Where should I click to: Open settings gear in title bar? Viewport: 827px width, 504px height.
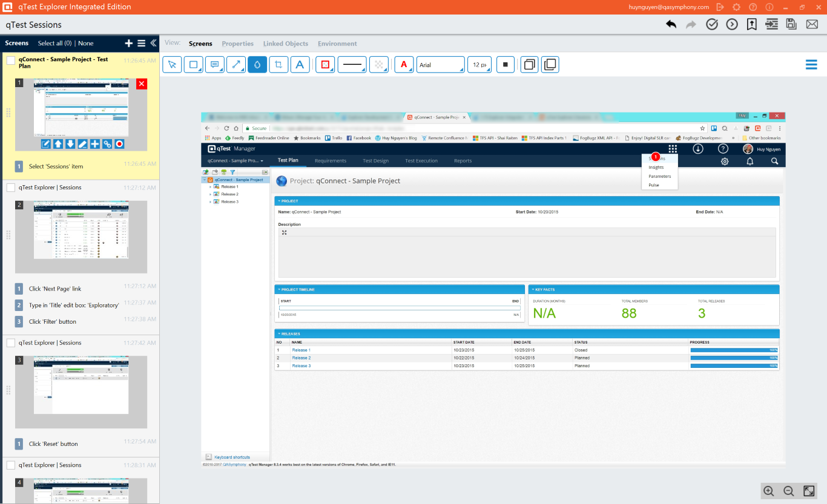736,7
